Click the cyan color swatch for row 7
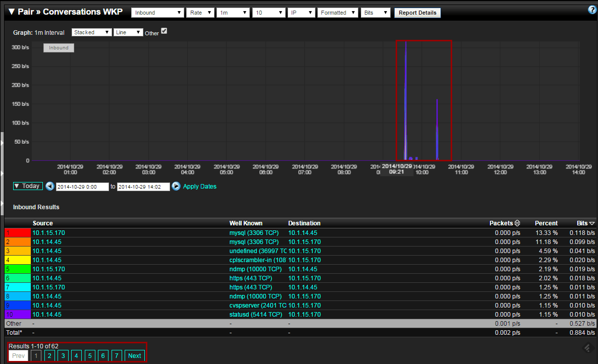 pyautogui.click(x=18, y=287)
